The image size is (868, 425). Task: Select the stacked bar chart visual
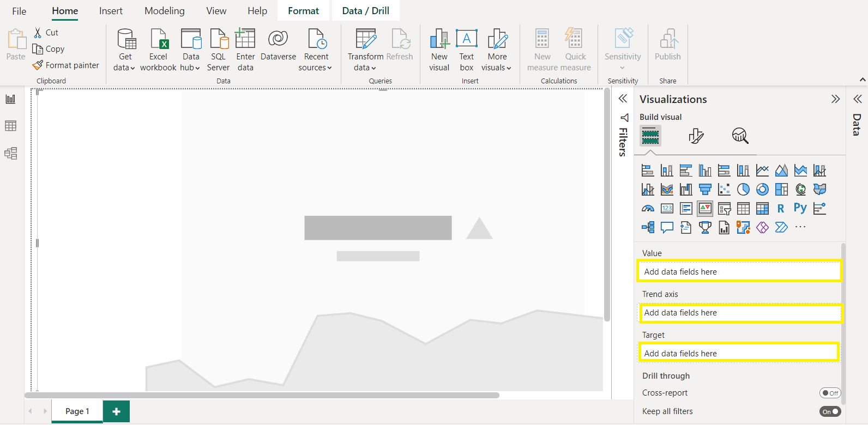648,171
